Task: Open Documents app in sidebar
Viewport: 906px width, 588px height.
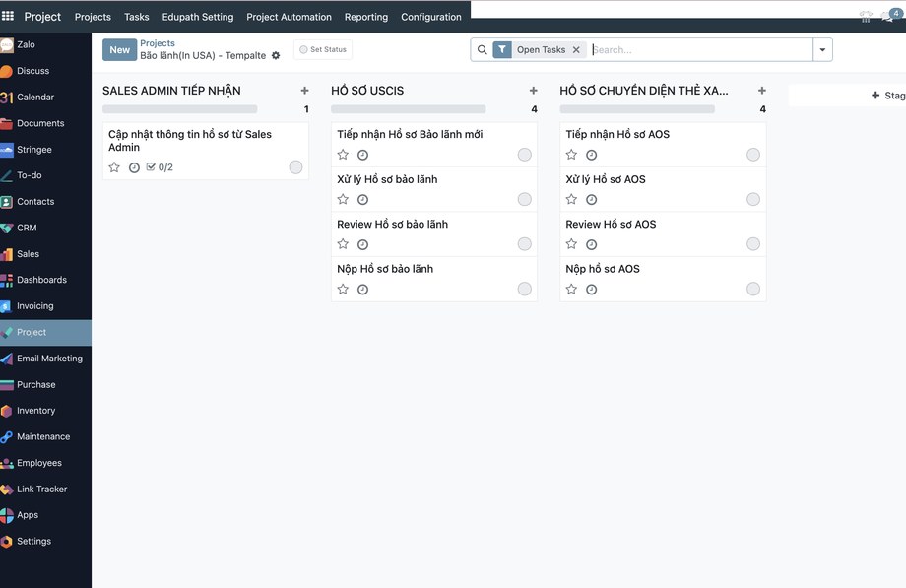Action: pyautogui.click(x=45, y=123)
